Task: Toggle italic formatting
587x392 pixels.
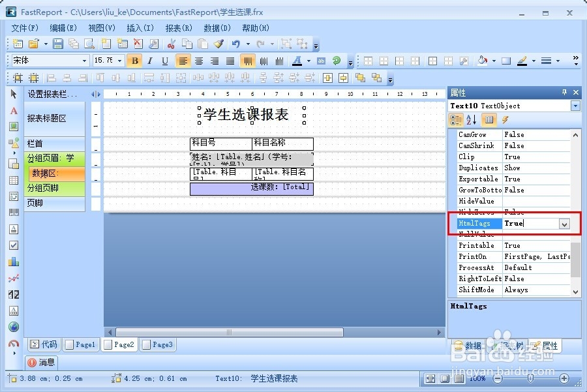Action: click(x=149, y=60)
